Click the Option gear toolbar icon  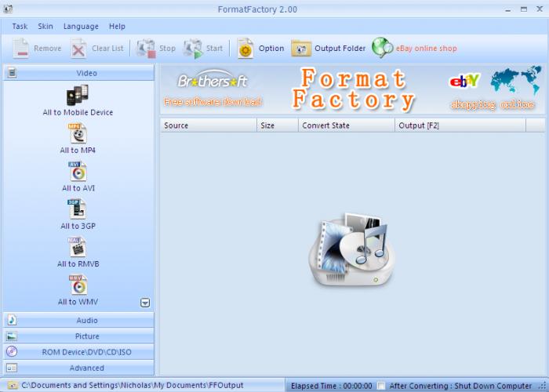[245, 49]
